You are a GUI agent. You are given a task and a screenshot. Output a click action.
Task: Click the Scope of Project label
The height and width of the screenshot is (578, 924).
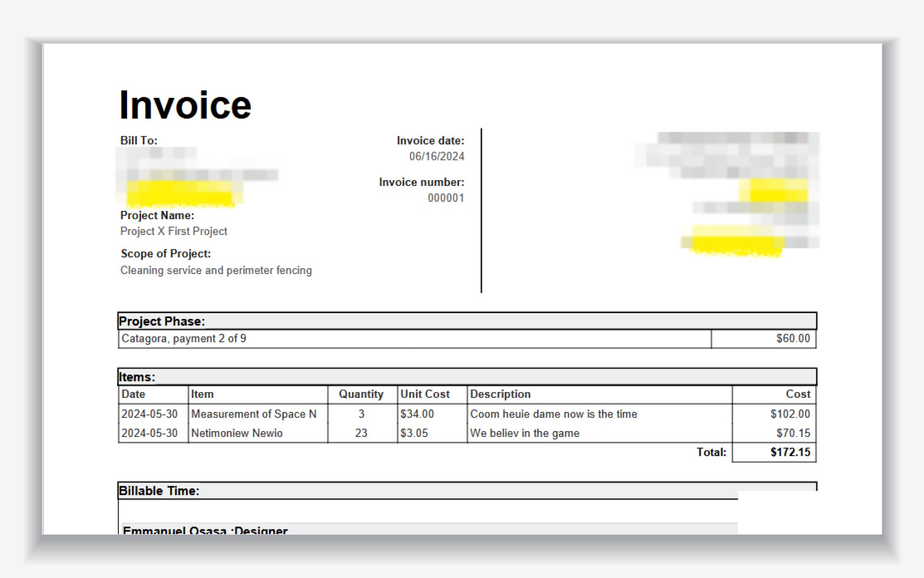point(166,253)
